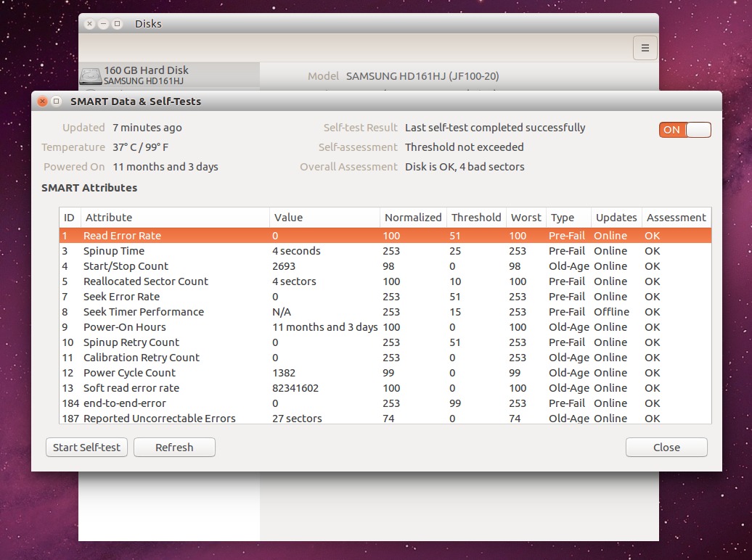Click the Normalized column header
752x560 pixels.
(x=413, y=217)
